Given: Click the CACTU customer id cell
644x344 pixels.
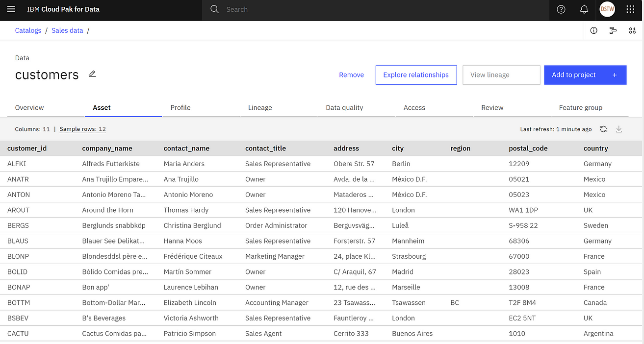Looking at the screenshot, I should click(x=18, y=334).
